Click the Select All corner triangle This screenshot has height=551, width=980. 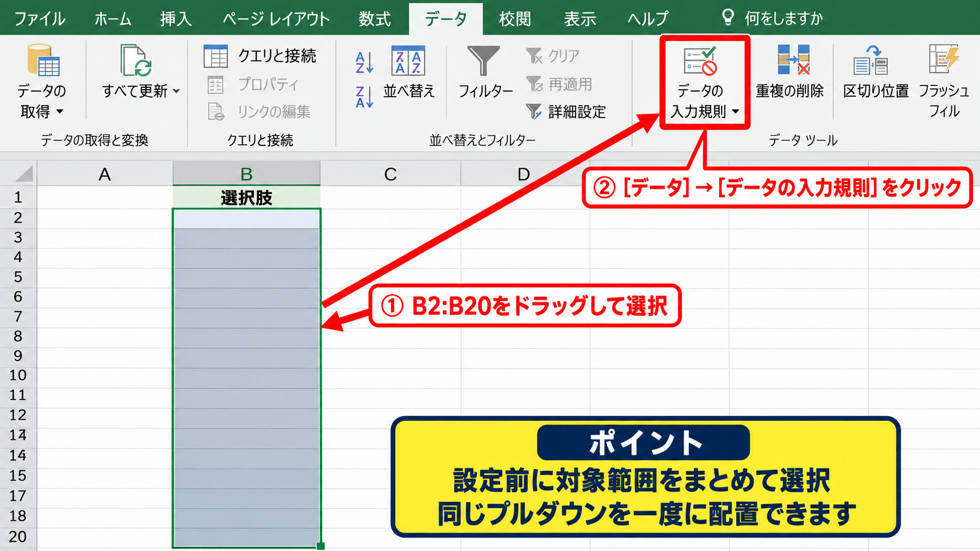[24, 174]
